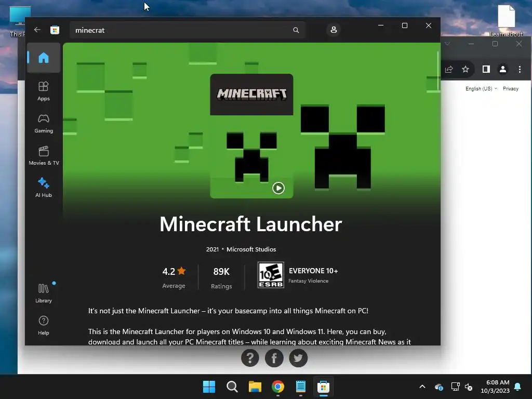Open Chrome three-dot menu
The image size is (532, 399).
click(520, 69)
